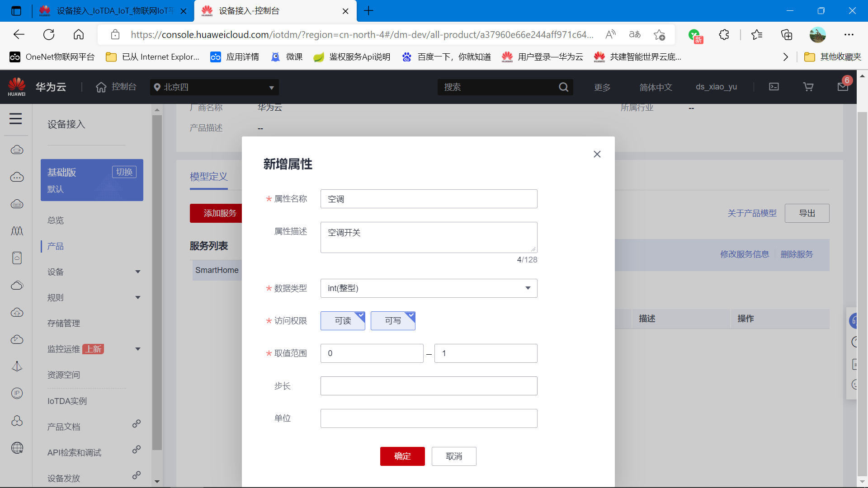
Task: Click 切换 to switch edition
Action: tap(124, 172)
